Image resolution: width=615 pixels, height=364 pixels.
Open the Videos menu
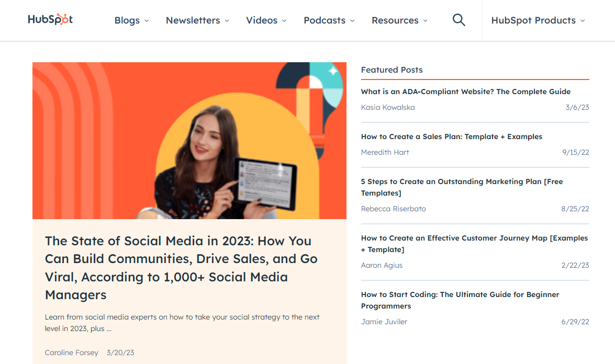[266, 20]
